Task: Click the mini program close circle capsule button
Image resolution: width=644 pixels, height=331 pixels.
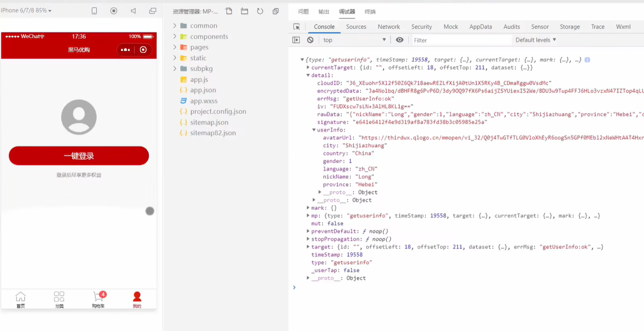Action: (143, 50)
